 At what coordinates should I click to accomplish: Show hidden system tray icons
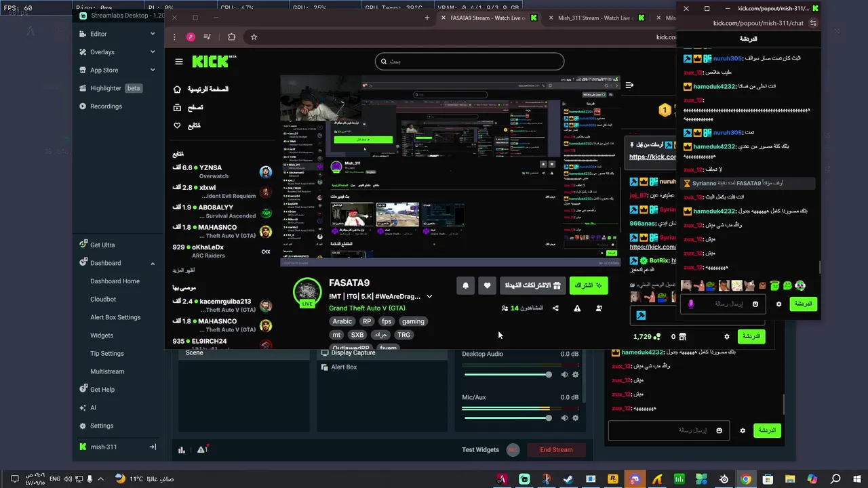pyautogui.click(x=101, y=479)
